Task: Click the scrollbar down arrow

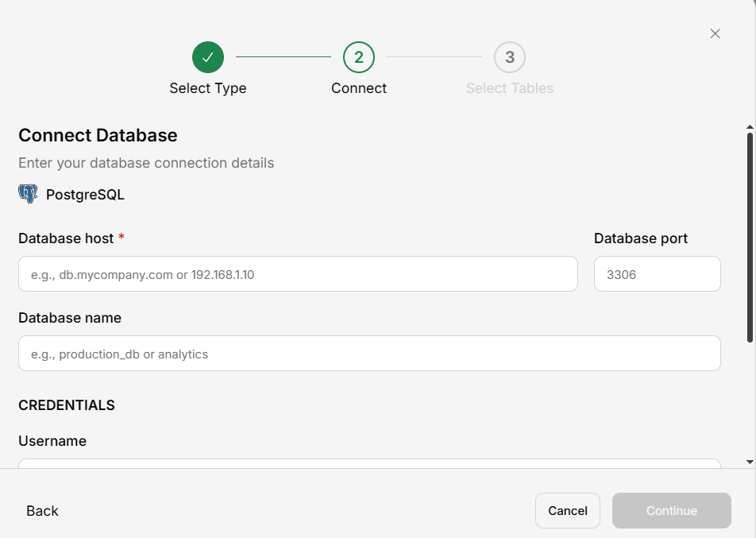Action: tap(750, 462)
